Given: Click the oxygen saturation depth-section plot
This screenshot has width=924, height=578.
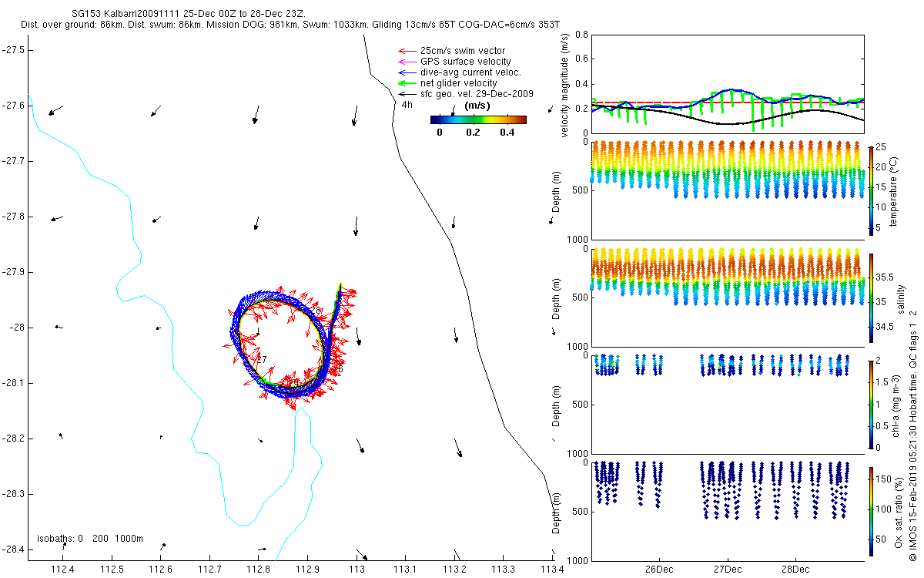Looking at the screenshot, I should click(728, 511).
